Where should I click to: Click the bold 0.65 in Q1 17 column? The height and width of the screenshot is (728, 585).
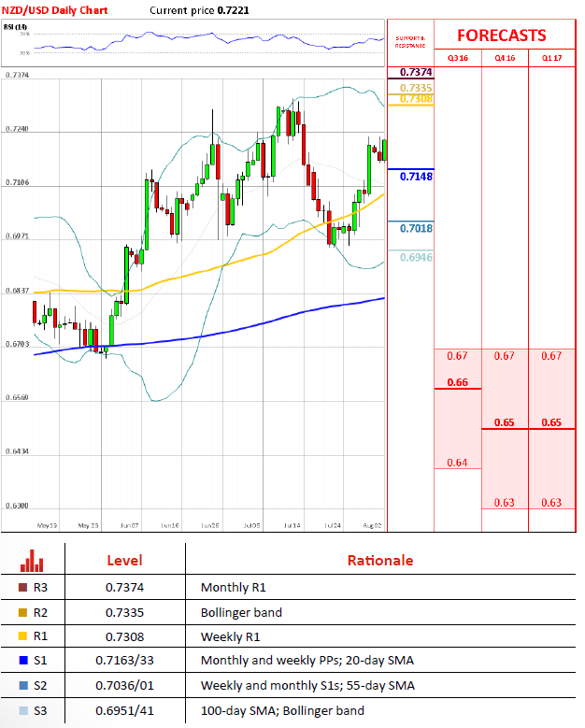[551, 422]
